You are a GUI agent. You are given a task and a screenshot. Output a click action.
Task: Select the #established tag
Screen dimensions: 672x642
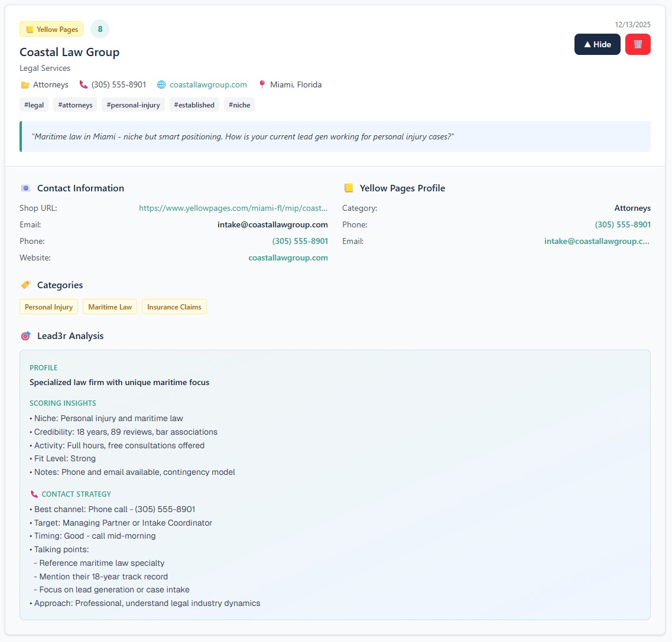click(x=194, y=105)
